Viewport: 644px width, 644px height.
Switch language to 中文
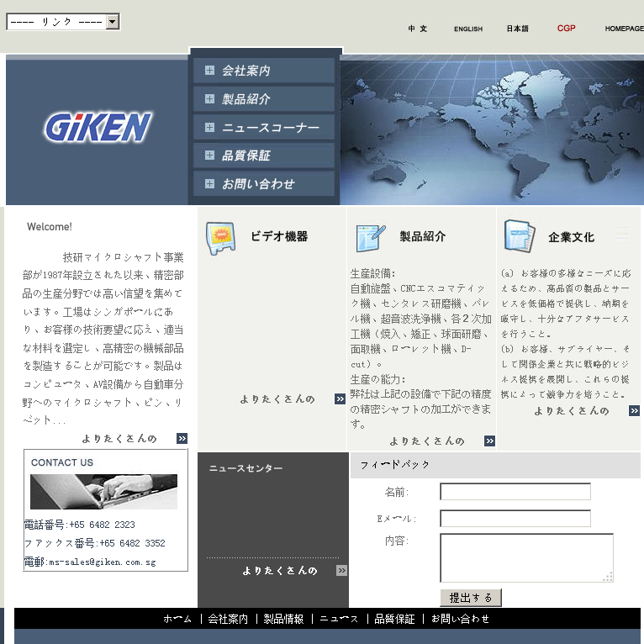pos(418,29)
